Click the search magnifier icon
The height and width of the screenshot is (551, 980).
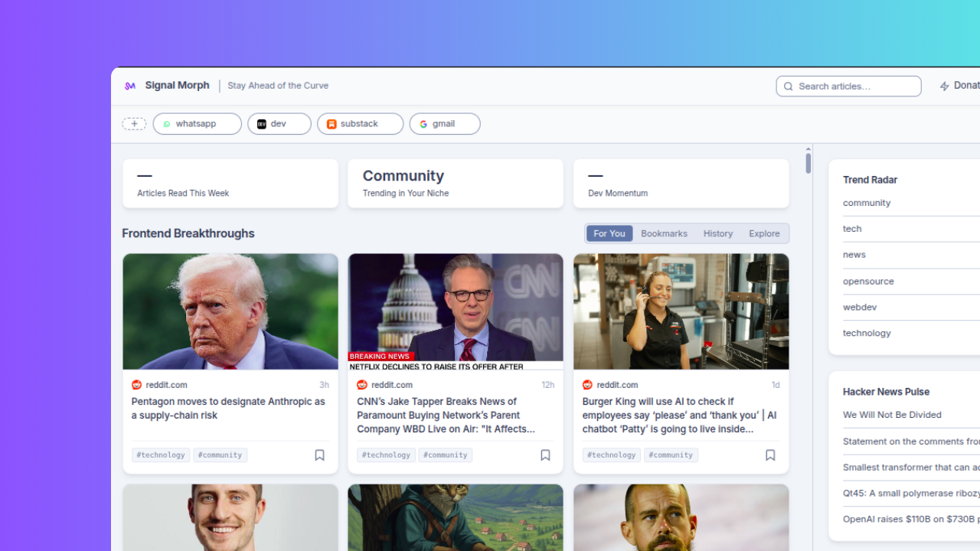point(789,86)
